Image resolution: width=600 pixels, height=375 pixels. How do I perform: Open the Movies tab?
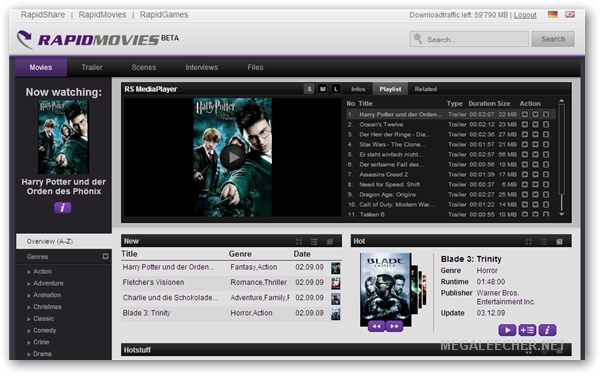[41, 67]
